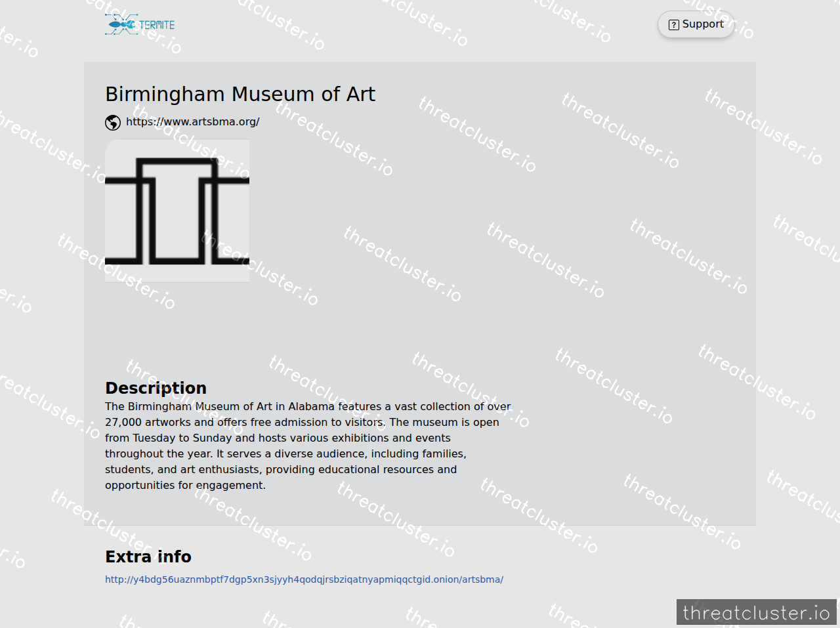Click the 'Description' heading
The height and width of the screenshot is (628, 840).
156,388
